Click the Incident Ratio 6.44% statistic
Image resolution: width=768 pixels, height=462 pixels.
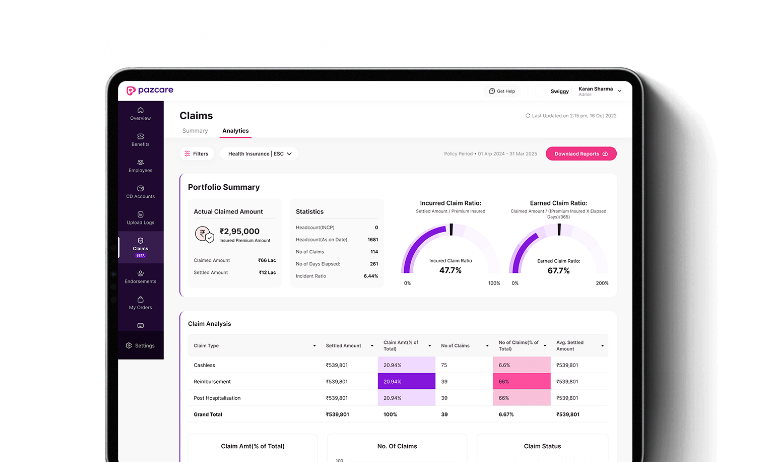click(336, 276)
